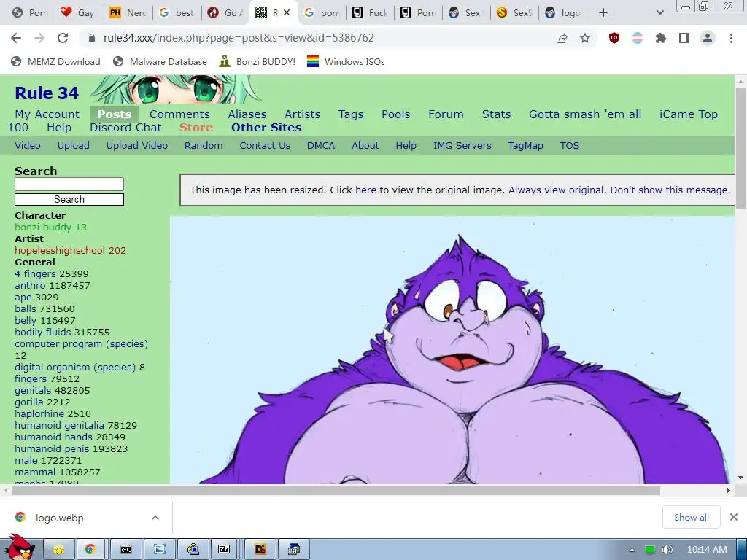Expand the tab search dropdown chevron
The height and width of the screenshot is (560, 747).
pos(659,13)
